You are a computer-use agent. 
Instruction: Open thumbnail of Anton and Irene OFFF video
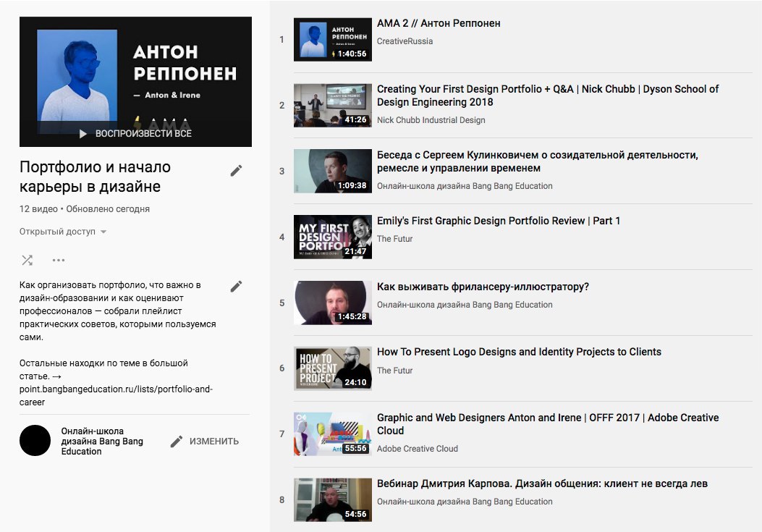click(332, 434)
